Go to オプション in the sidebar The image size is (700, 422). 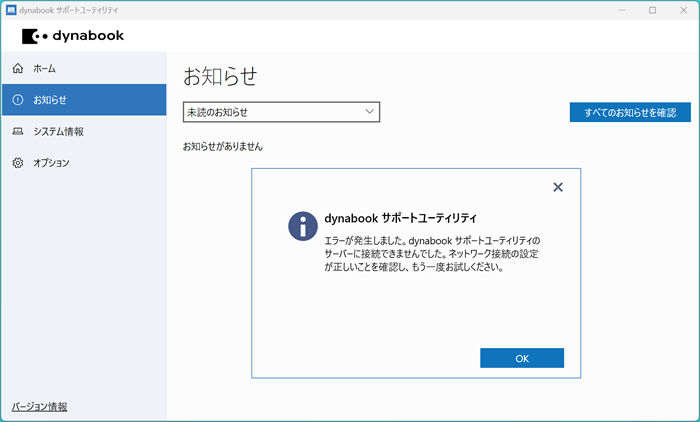pos(84,163)
